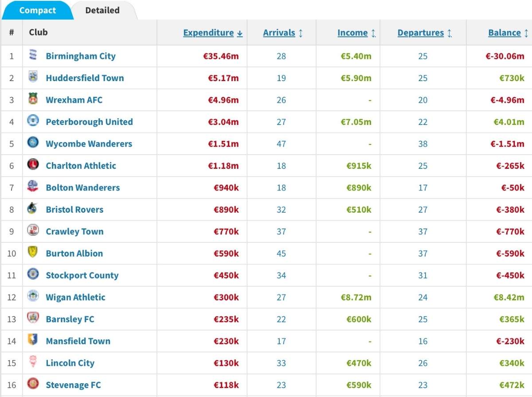The image size is (532, 397).
Task: Click Huddersfield Town's €5.90m income
Action: pos(356,78)
